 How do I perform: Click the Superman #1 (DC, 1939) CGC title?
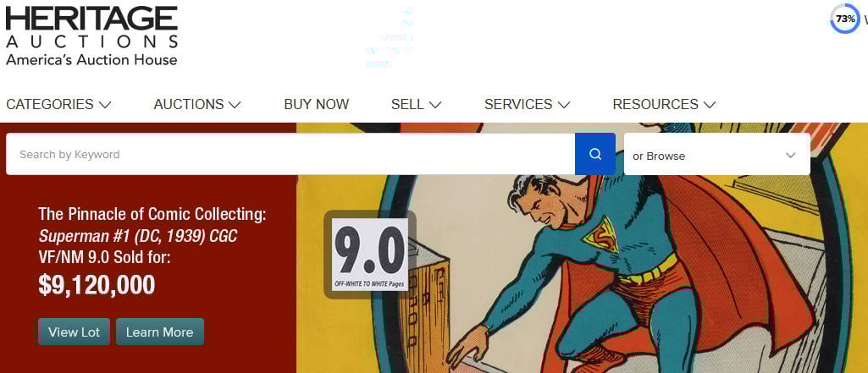tap(138, 236)
